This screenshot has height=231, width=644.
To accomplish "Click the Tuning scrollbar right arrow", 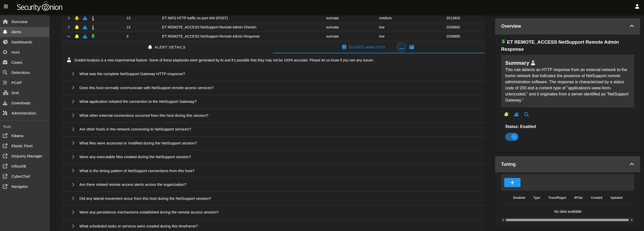I will point(632,220).
